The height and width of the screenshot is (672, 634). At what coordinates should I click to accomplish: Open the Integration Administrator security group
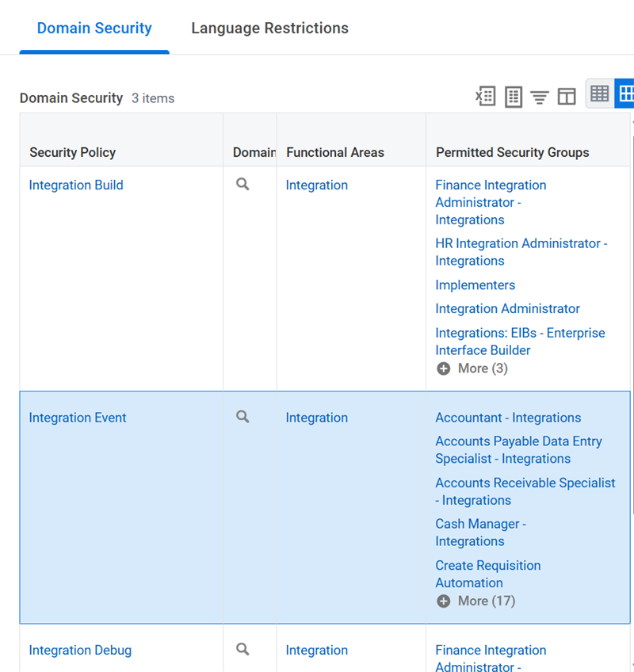(507, 308)
